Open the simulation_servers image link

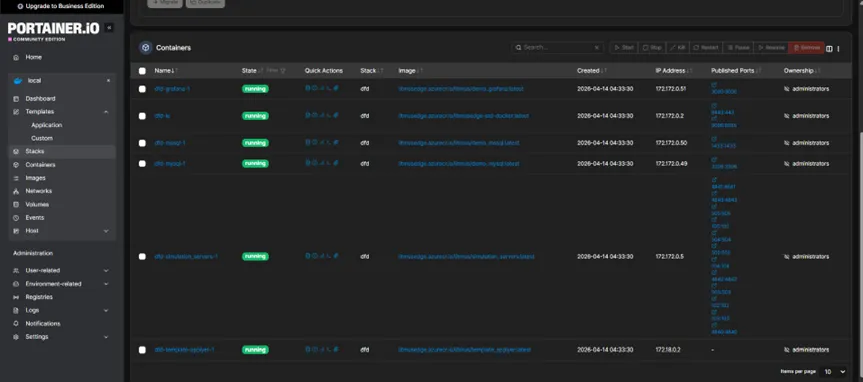tap(466, 257)
